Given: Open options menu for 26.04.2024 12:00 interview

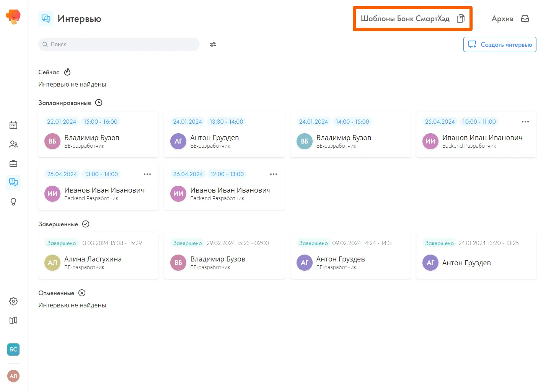Looking at the screenshot, I should pos(274,174).
